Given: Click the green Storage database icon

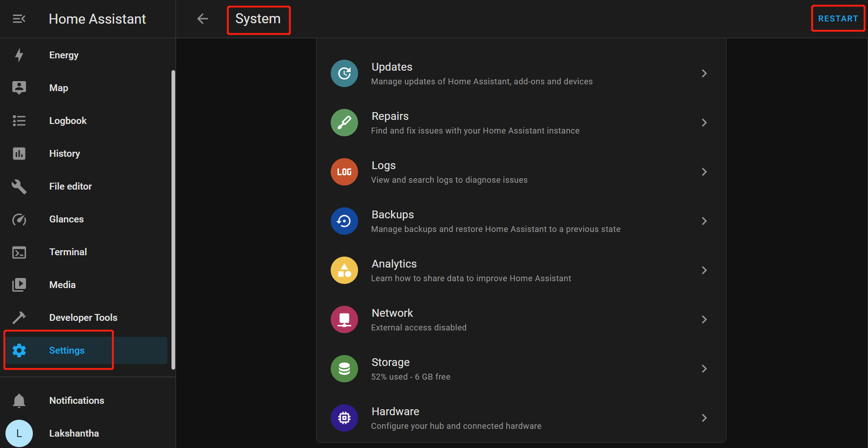Looking at the screenshot, I should pyautogui.click(x=344, y=369).
